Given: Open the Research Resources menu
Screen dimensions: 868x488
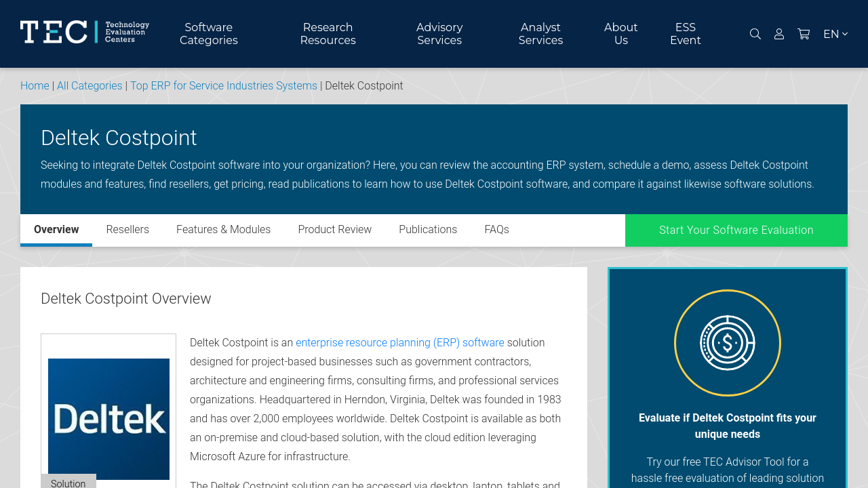Looking at the screenshot, I should [x=328, y=34].
